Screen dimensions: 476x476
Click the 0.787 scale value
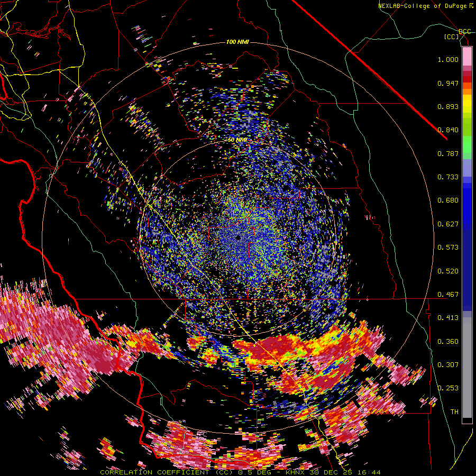tap(448, 153)
